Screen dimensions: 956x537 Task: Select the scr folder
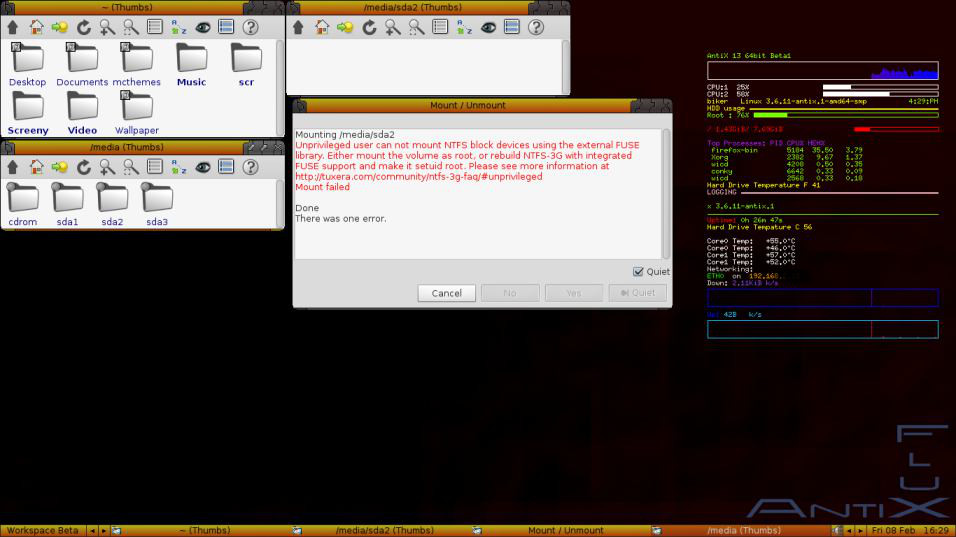tap(246, 65)
